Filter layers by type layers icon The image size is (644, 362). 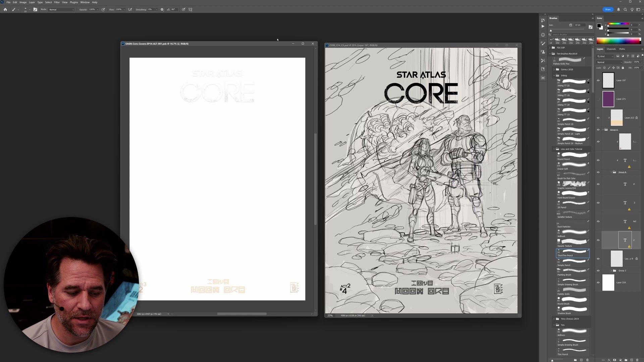[628, 56]
